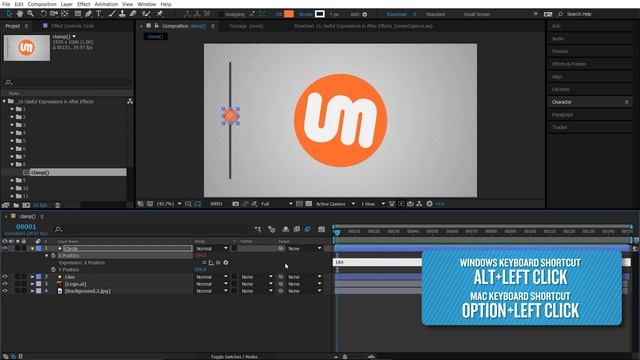Open the Full resolution dropdown
The width and height of the screenshot is (640, 360).
(x=276, y=204)
